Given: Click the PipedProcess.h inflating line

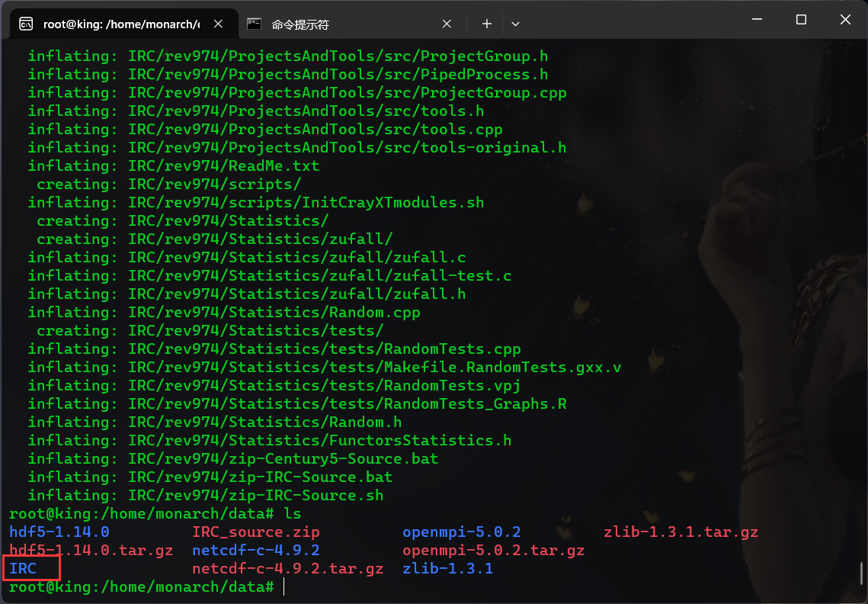Looking at the screenshot, I should pos(288,74).
